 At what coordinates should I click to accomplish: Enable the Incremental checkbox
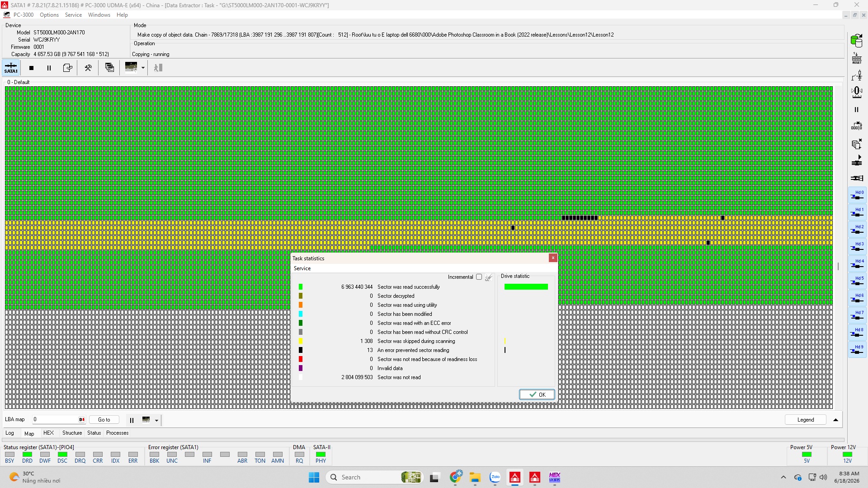click(x=479, y=277)
